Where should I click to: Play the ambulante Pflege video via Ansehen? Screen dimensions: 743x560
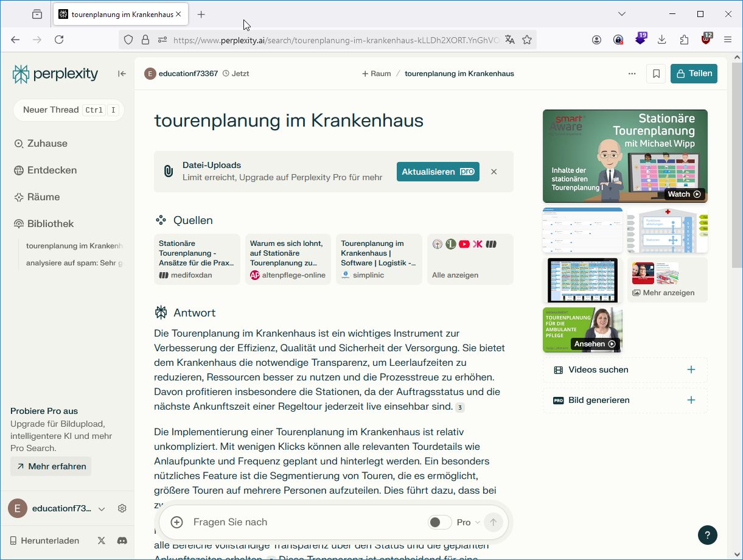point(582,330)
